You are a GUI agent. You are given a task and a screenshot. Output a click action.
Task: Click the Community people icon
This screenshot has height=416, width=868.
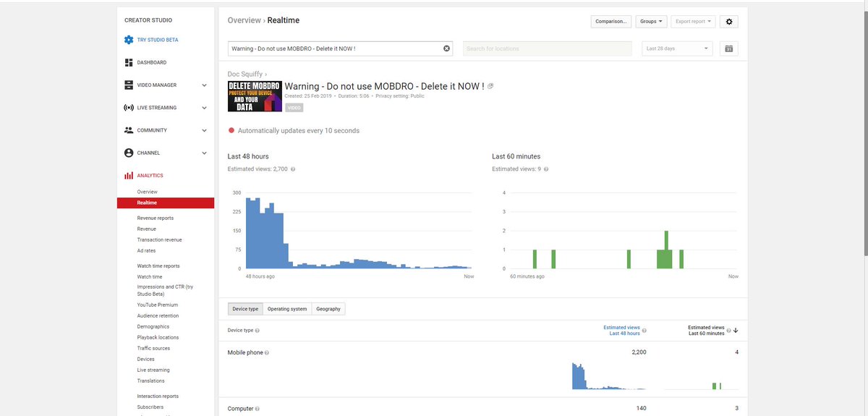pyautogui.click(x=129, y=130)
